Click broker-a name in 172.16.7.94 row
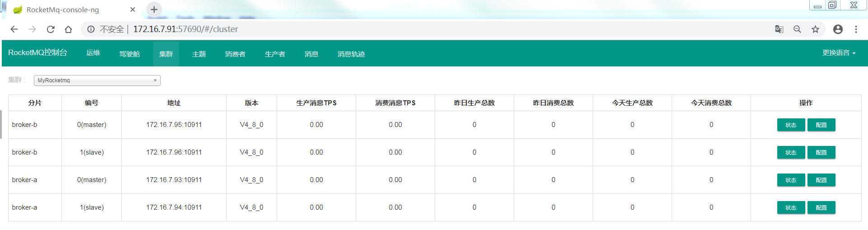The width and height of the screenshot is (868, 230). coord(24,207)
